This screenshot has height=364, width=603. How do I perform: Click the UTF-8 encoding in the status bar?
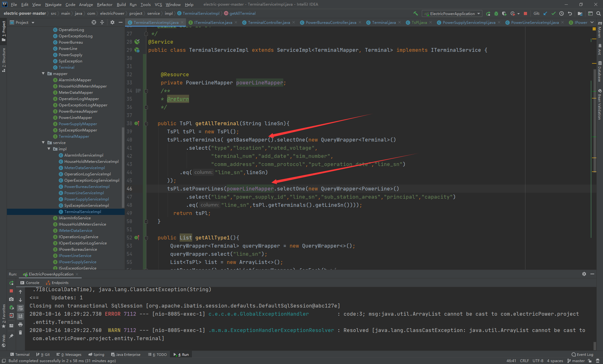pos(538,361)
